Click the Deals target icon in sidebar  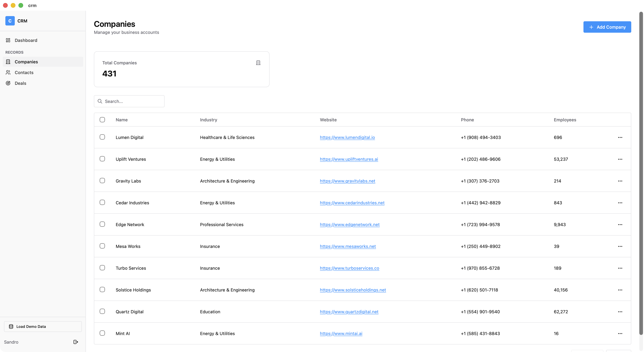[8, 83]
